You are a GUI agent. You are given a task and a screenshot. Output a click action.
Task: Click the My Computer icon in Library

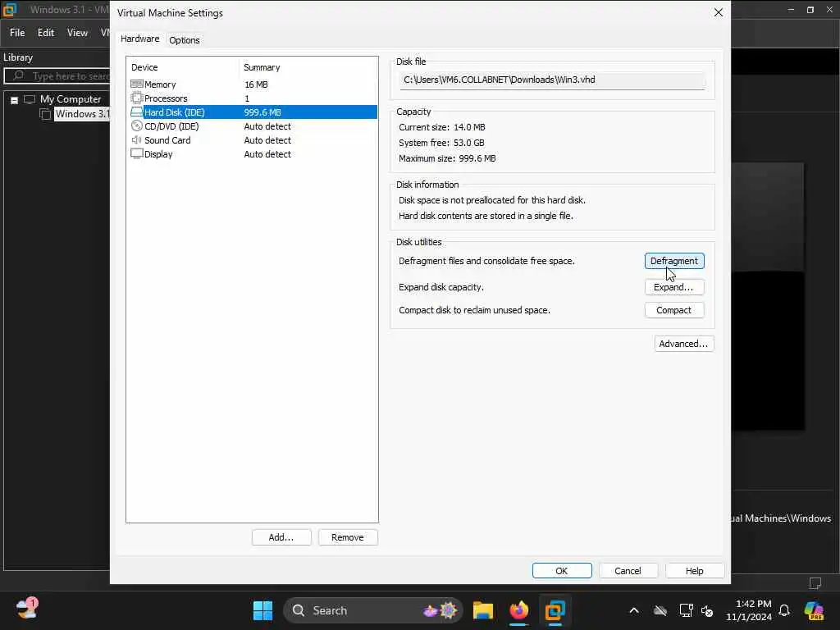coord(30,99)
